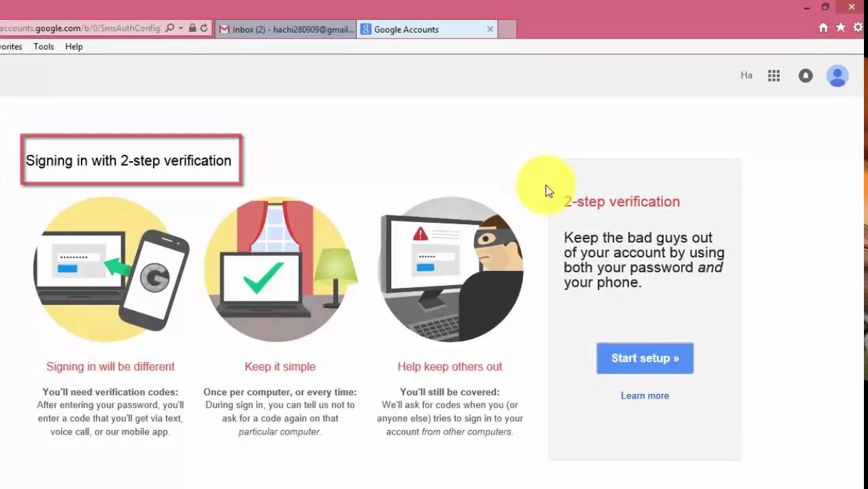The height and width of the screenshot is (489, 868).
Task: Click the accounts.google.com address field
Action: coord(80,28)
